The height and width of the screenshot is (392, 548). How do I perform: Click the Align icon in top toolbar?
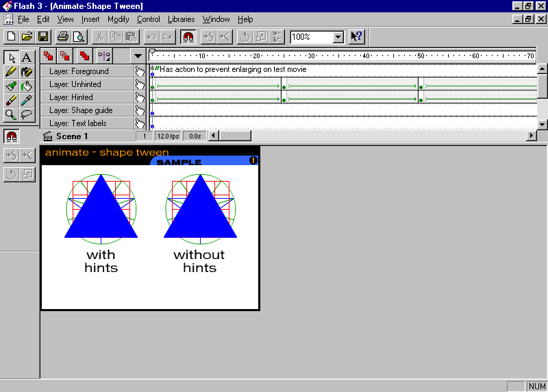pyautogui.click(x=277, y=37)
